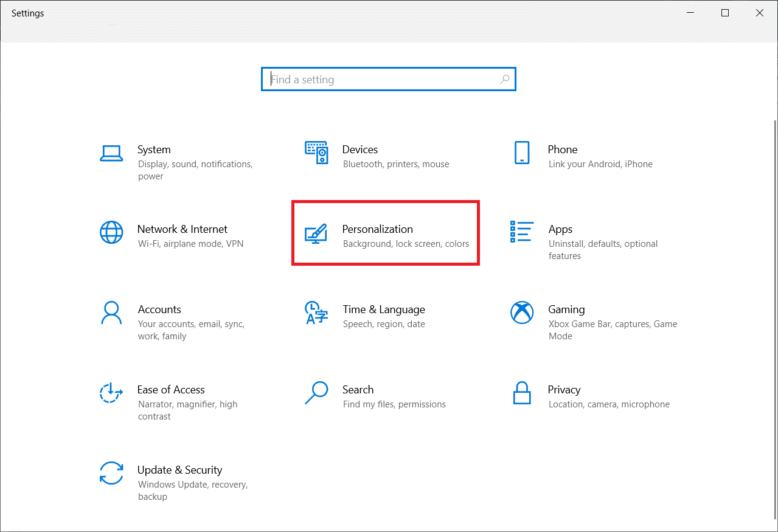The image size is (778, 532).
Task: Open the Update & Security label link
Action: pos(179,470)
